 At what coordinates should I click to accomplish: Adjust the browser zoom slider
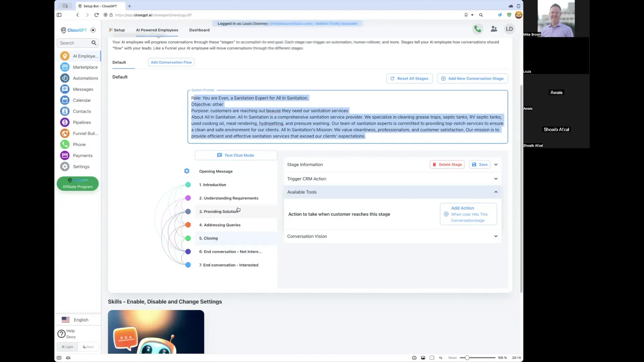(x=467, y=358)
